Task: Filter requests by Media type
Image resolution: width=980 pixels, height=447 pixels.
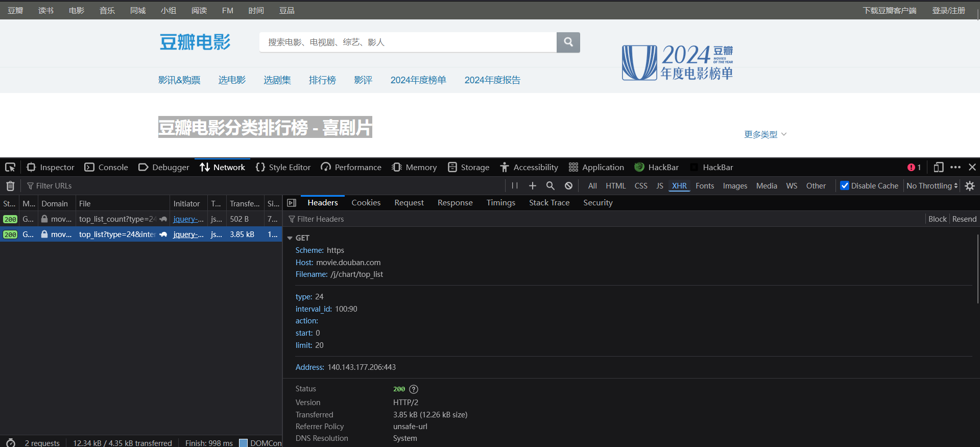Action: 767,186
